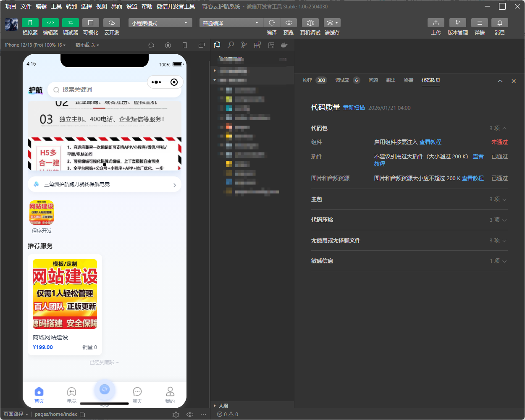Image resolution: width=525 pixels, height=420 pixels.
Task: Toggle the Editor (编辑器) panel button
Action: click(x=50, y=23)
